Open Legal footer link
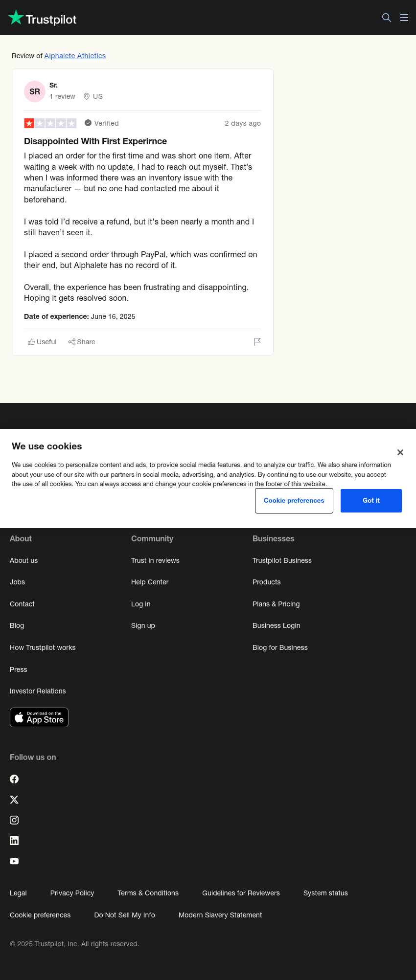Screen dimensions: 416x980 pyautogui.click(x=18, y=893)
